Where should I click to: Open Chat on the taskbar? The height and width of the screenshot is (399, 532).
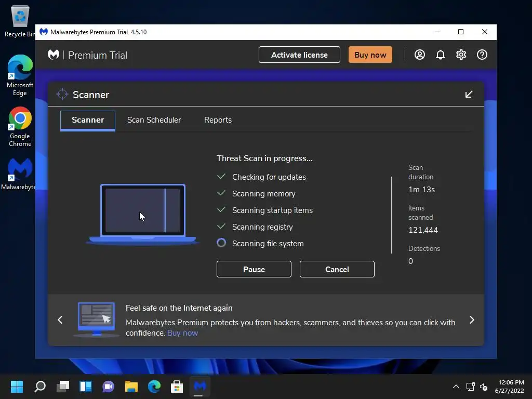click(x=108, y=387)
